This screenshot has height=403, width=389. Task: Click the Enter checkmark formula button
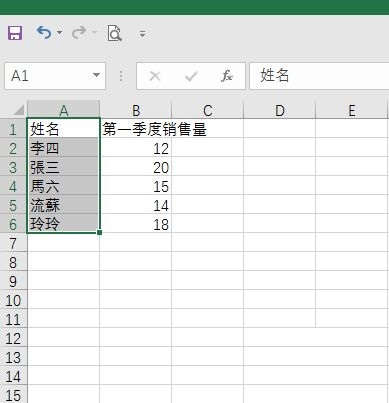click(x=191, y=76)
